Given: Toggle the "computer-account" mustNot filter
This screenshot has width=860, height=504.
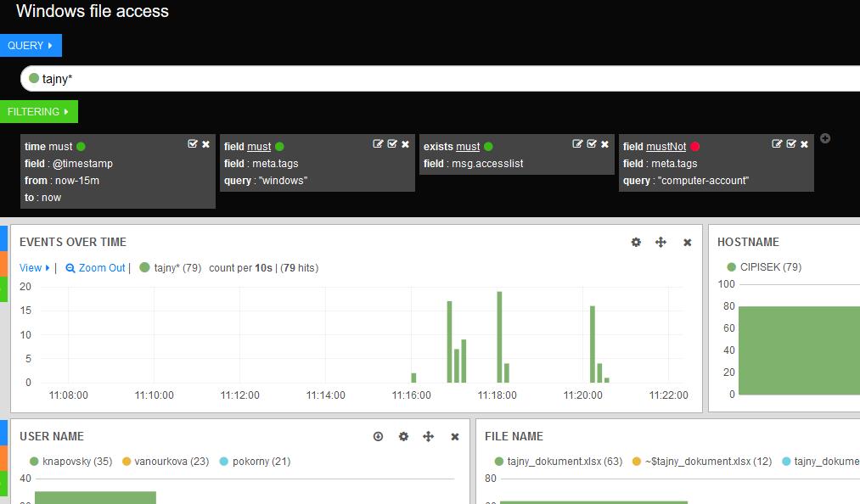Looking at the screenshot, I should click(x=791, y=144).
